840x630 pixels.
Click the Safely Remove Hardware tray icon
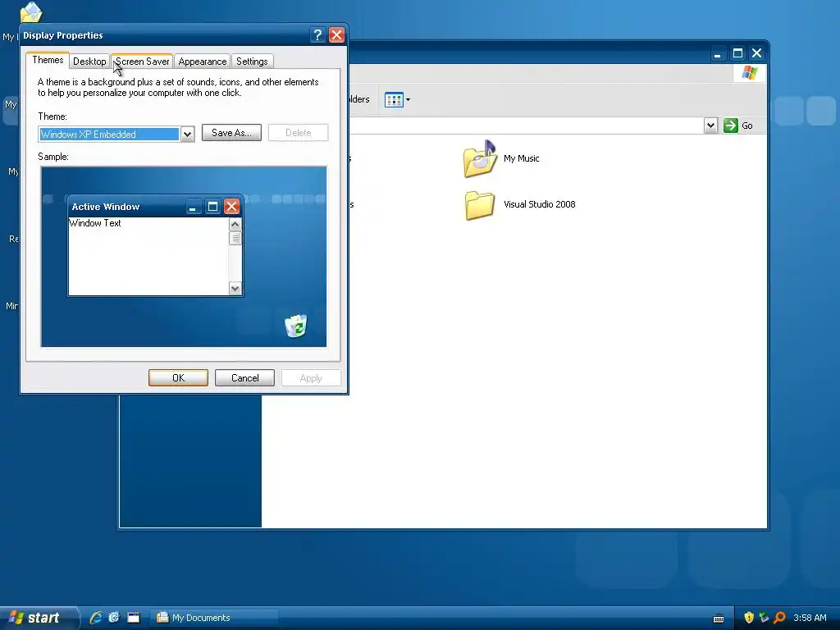[x=764, y=618]
